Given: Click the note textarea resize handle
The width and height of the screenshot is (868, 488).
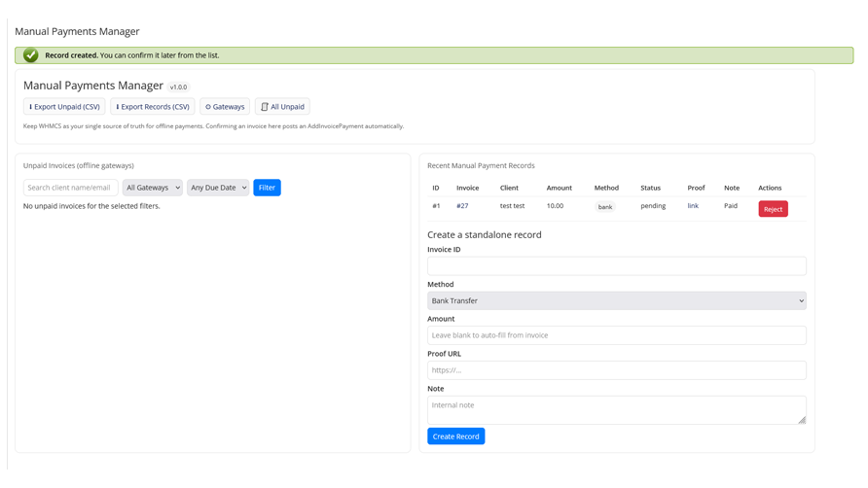Looking at the screenshot, I should tap(802, 420).
